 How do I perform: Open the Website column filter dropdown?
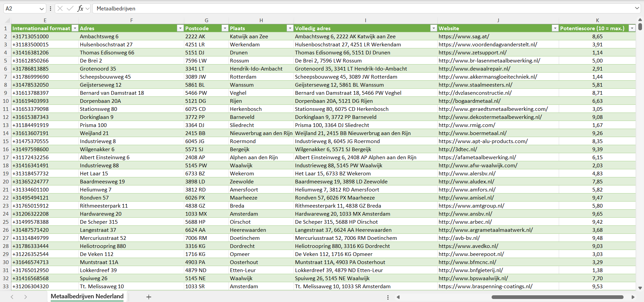(x=555, y=28)
